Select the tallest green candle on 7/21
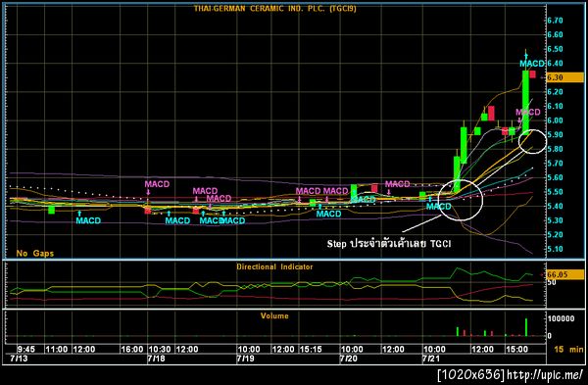The height and width of the screenshot is (385, 588). tap(526, 102)
